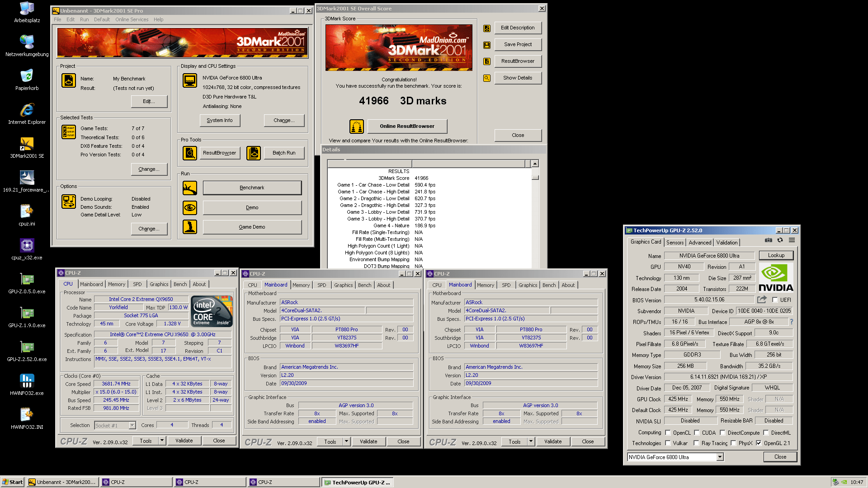Launch Internet Explorer desktop icon

click(x=27, y=114)
